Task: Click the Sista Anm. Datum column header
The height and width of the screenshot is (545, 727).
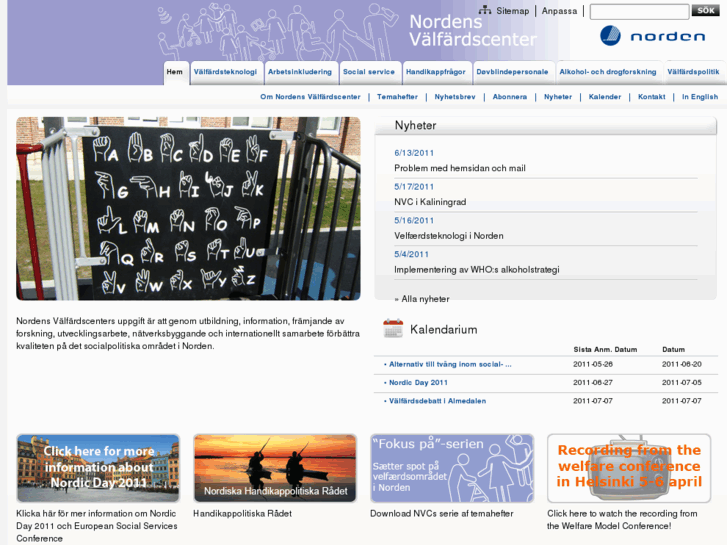Action: (605, 350)
